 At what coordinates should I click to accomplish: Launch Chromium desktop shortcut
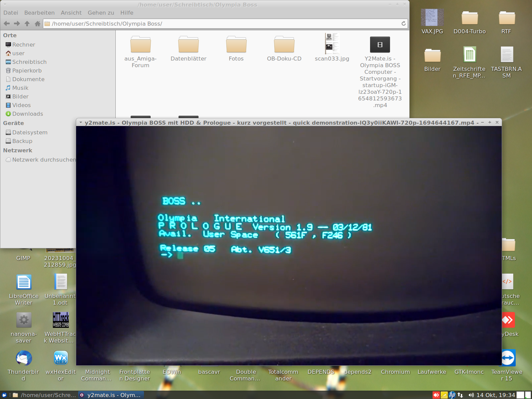(395, 372)
